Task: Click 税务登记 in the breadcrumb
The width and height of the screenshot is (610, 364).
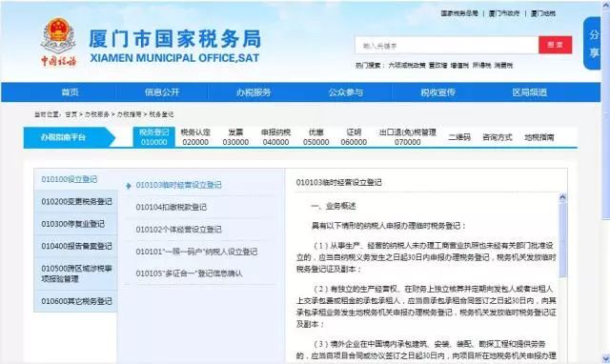Action: 161,114
